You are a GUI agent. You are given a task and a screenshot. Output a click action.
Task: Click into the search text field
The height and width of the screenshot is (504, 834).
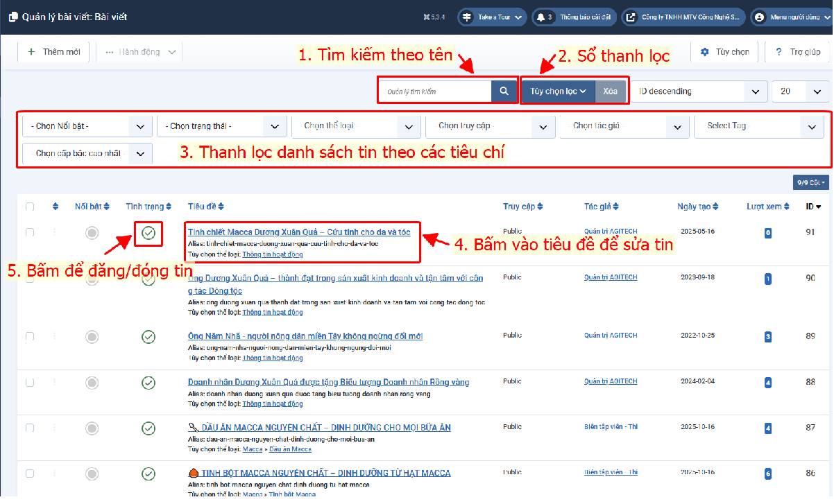click(x=436, y=92)
